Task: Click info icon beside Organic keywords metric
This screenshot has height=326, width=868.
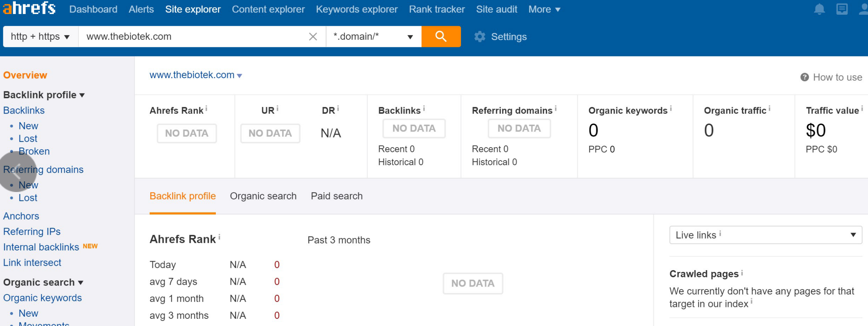Action: tap(671, 109)
